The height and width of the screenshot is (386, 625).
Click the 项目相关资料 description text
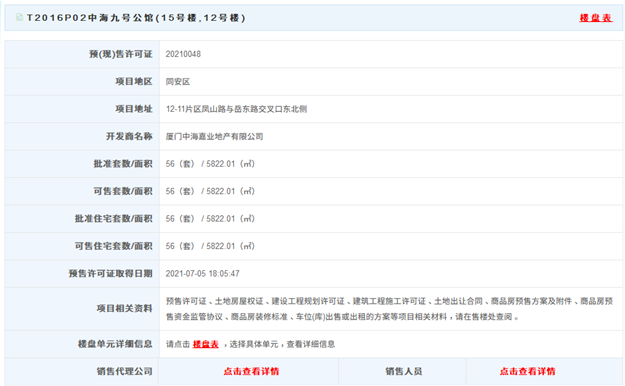tap(389, 309)
